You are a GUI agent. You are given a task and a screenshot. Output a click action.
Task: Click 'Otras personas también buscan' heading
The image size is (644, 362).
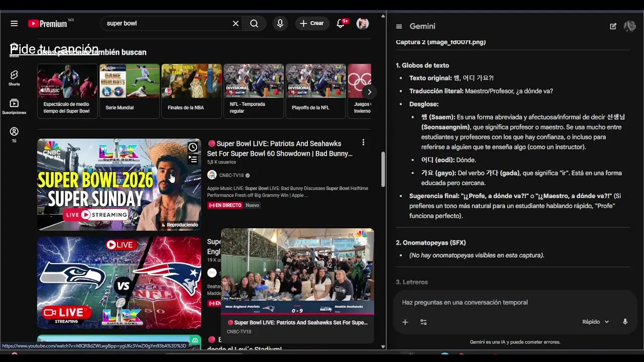(x=92, y=52)
